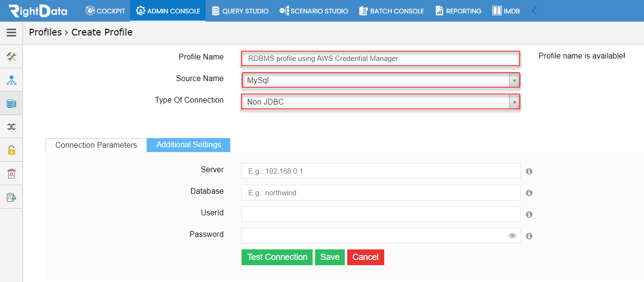
Task: Open the security padlock icon in the sidebar
Action: coord(11,149)
